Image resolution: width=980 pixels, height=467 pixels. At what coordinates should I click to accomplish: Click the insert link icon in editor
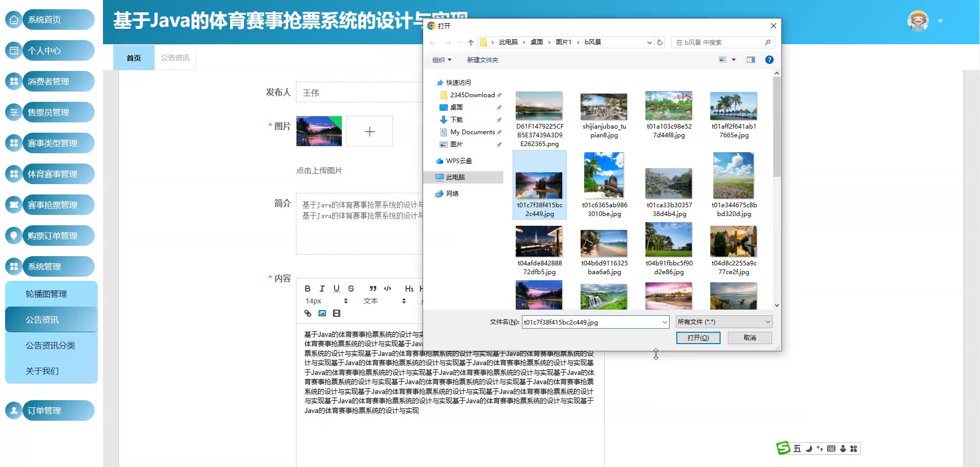(x=308, y=313)
